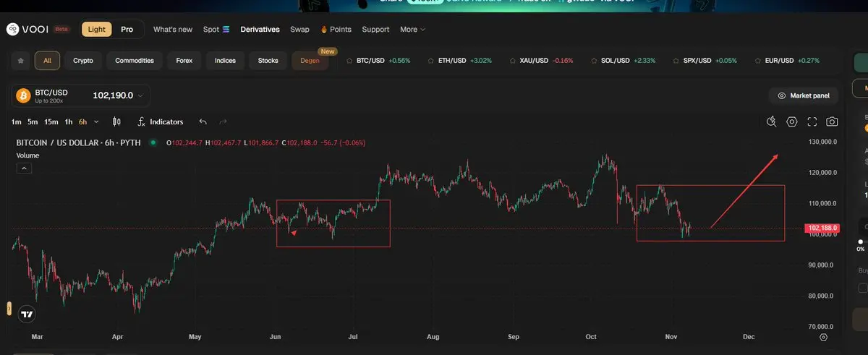Select 6h timeframe
Viewport: 868px width, 355px height.
point(82,121)
